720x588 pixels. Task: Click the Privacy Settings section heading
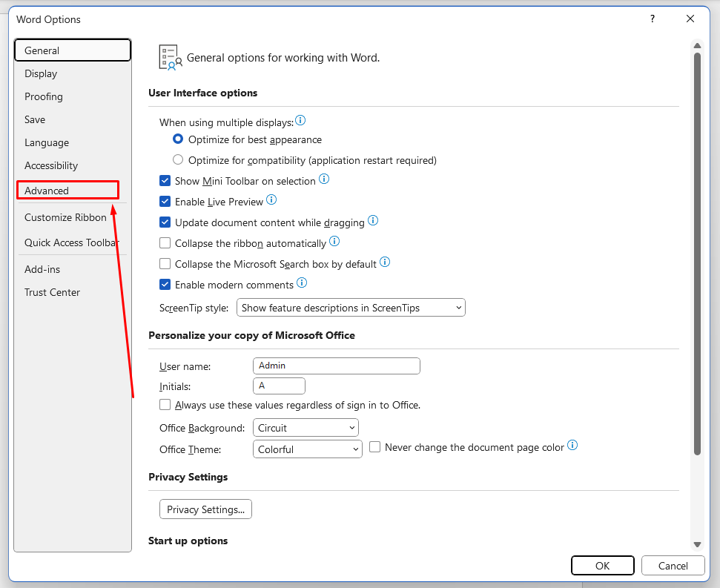point(188,477)
